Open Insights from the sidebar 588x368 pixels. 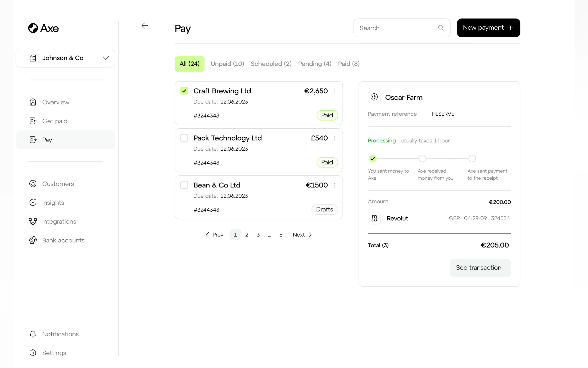53,203
